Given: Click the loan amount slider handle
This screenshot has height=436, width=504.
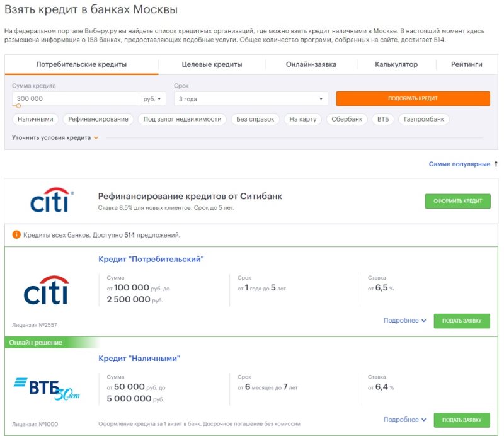Looking at the screenshot, I should pyautogui.click(x=18, y=106).
